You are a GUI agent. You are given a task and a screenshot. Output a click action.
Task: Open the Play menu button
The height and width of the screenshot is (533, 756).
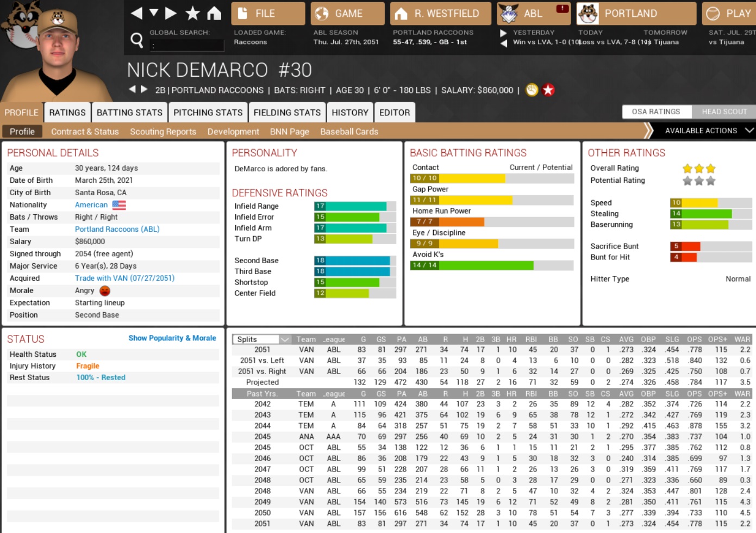(729, 14)
